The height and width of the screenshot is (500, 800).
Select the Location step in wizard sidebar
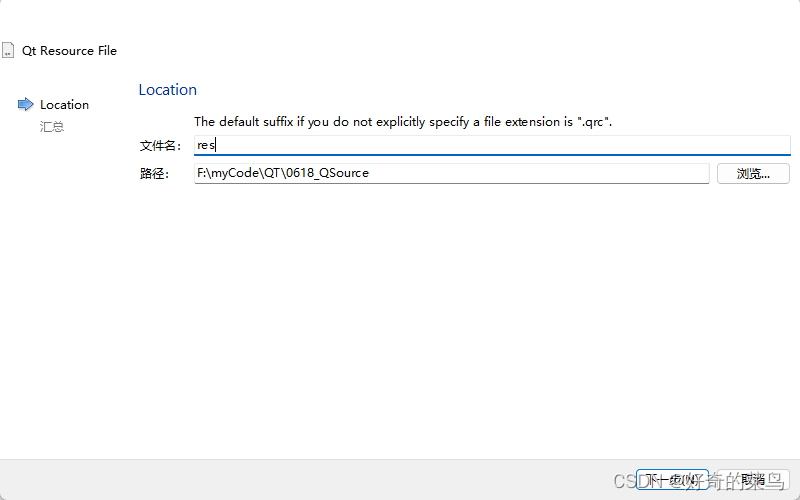pos(64,105)
